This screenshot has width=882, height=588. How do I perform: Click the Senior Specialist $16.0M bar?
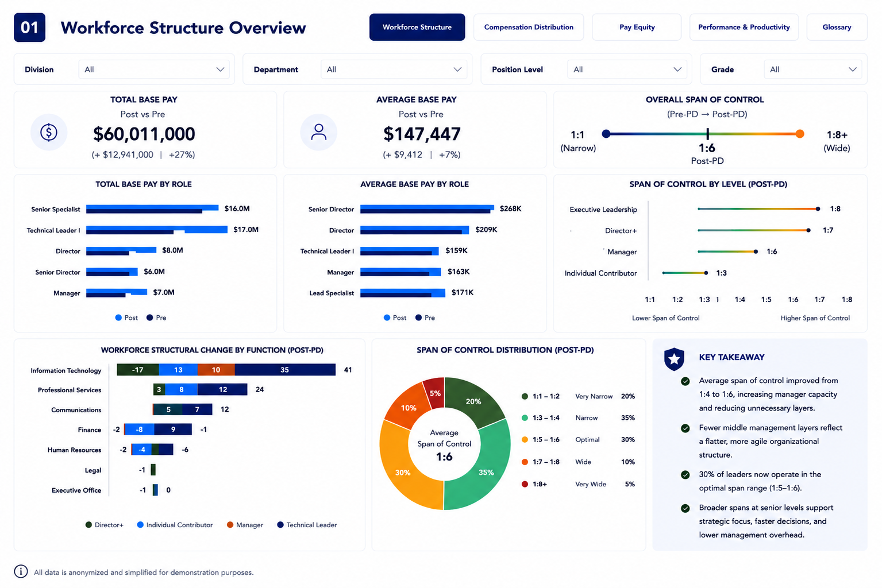[x=152, y=209]
